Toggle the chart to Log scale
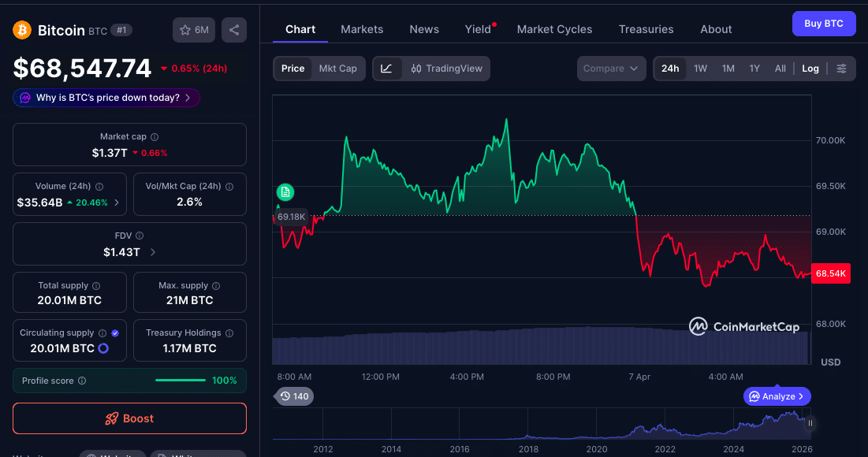Viewport: 868px width, 457px height. (810, 69)
